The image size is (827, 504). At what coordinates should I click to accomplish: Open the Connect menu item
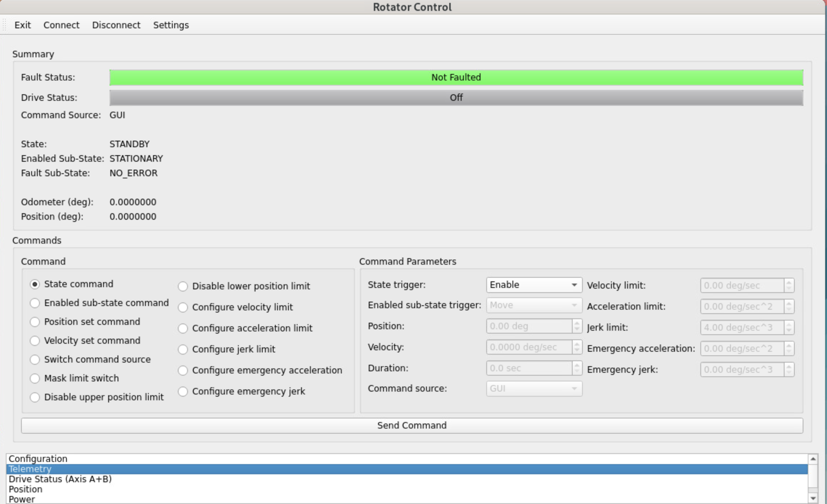coord(61,25)
